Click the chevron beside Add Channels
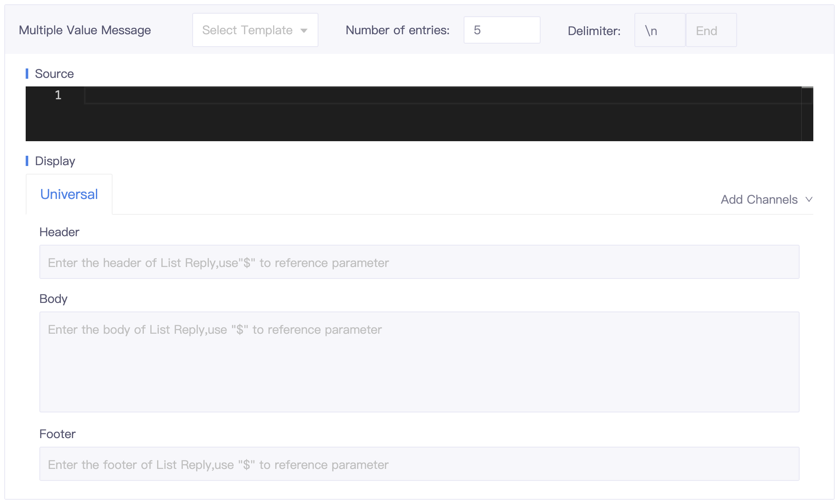 (x=809, y=199)
